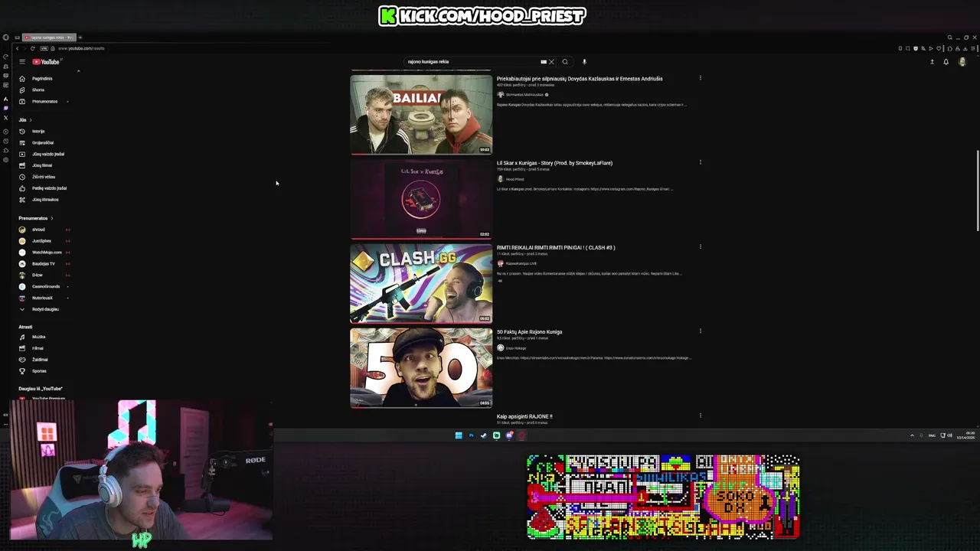Image resolution: width=980 pixels, height=551 pixels.
Task: Clear the search query with X
Action: [551, 62]
